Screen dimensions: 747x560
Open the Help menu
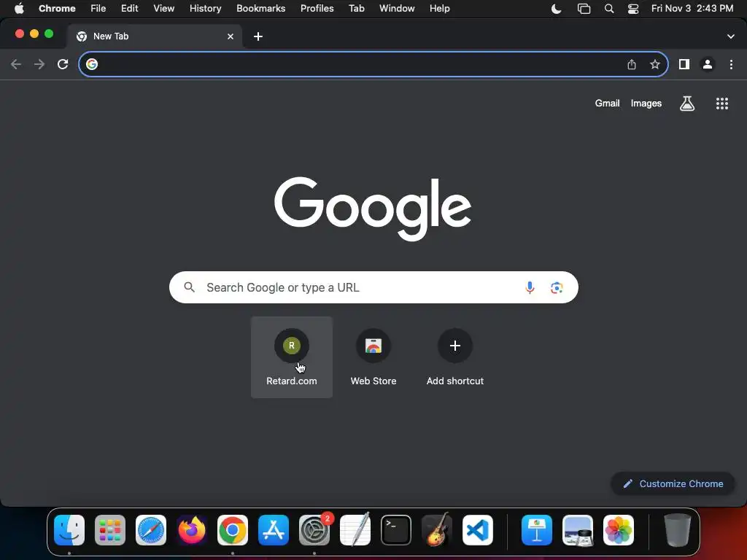(440, 9)
